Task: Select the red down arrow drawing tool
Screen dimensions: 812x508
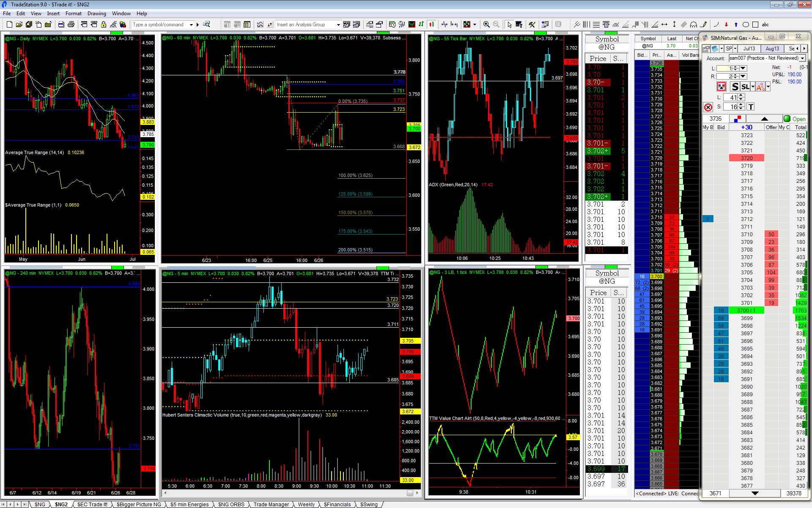Action: click(x=726, y=25)
